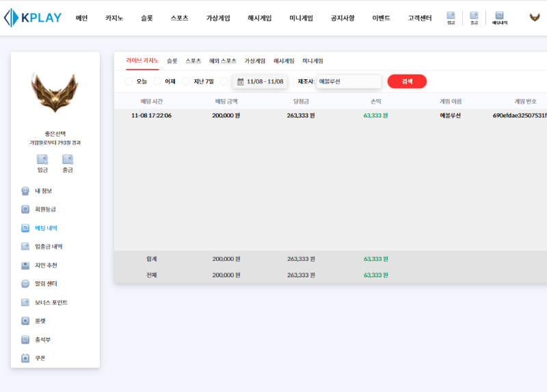Open 베팅내역 icon in top header

tap(500, 17)
